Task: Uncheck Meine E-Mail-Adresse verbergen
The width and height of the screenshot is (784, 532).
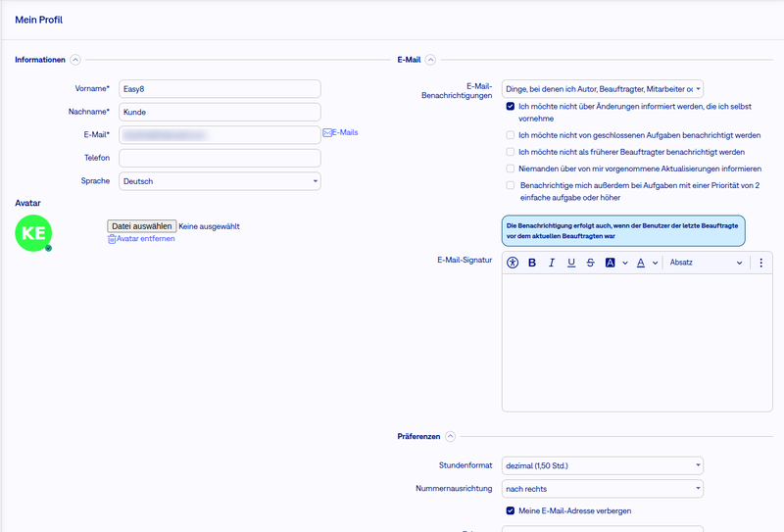Action: coord(510,510)
